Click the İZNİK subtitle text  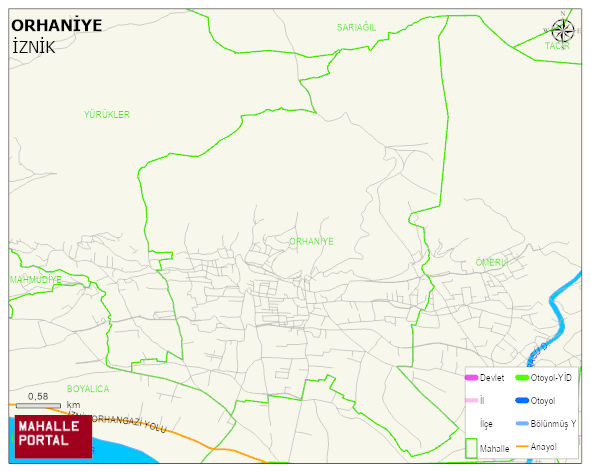tap(34, 48)
